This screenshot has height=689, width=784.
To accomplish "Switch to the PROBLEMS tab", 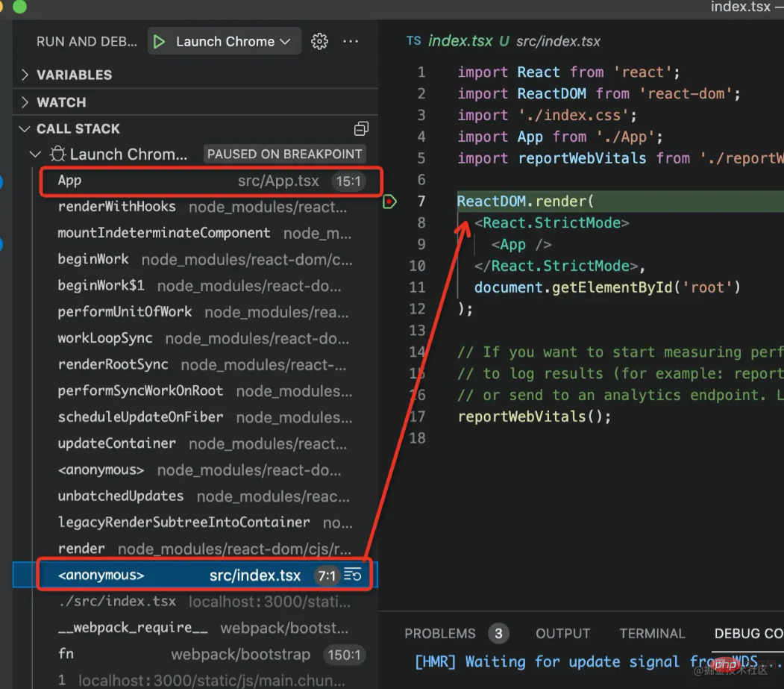I will pos(439,634).
